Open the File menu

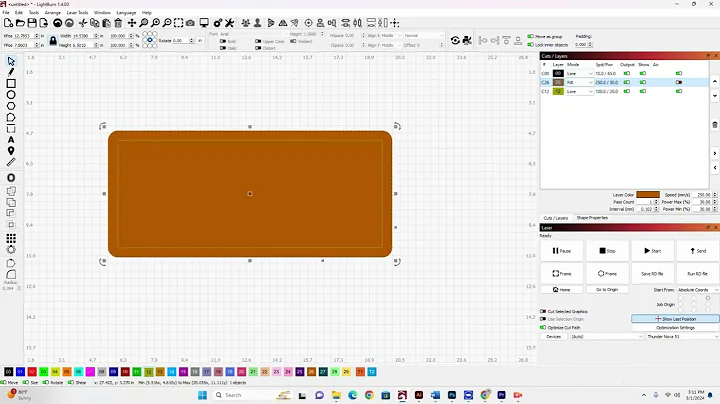(x=6, y=13)
